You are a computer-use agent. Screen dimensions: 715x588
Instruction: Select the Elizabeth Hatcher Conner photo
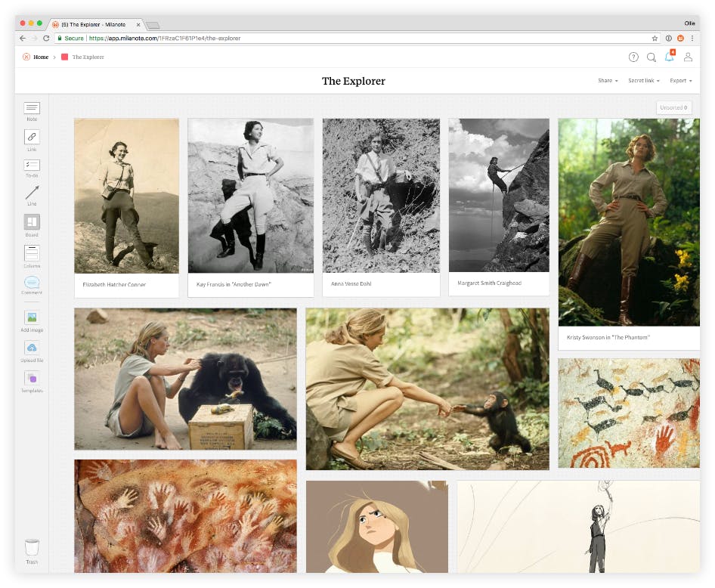pos(126,196)
